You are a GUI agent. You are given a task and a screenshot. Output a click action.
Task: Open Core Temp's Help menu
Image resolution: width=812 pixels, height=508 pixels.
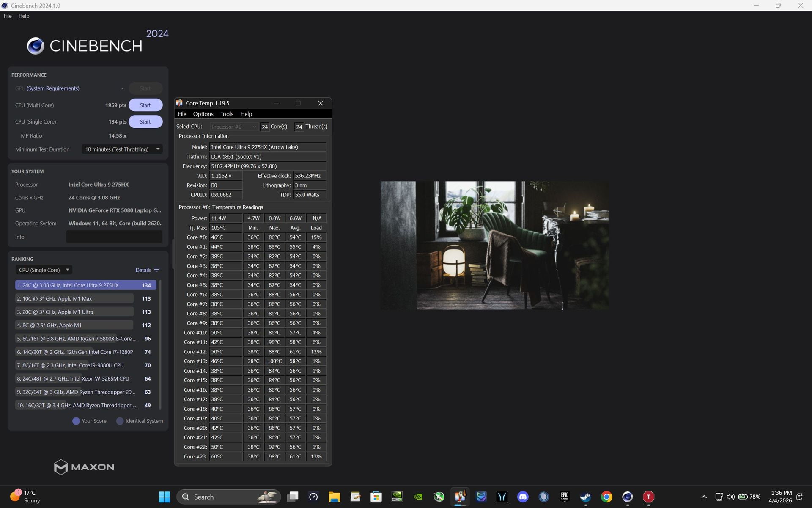pyautogui.click(x=246, y=114)
